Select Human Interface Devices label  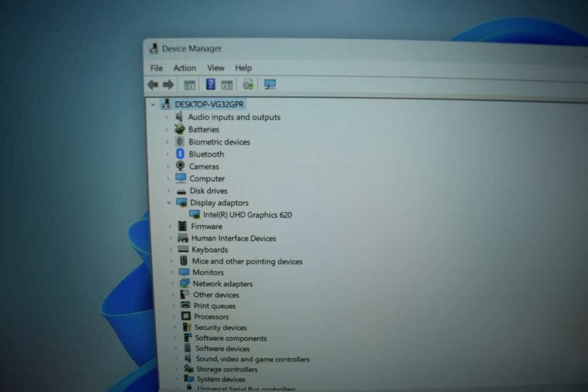(233, 239)
